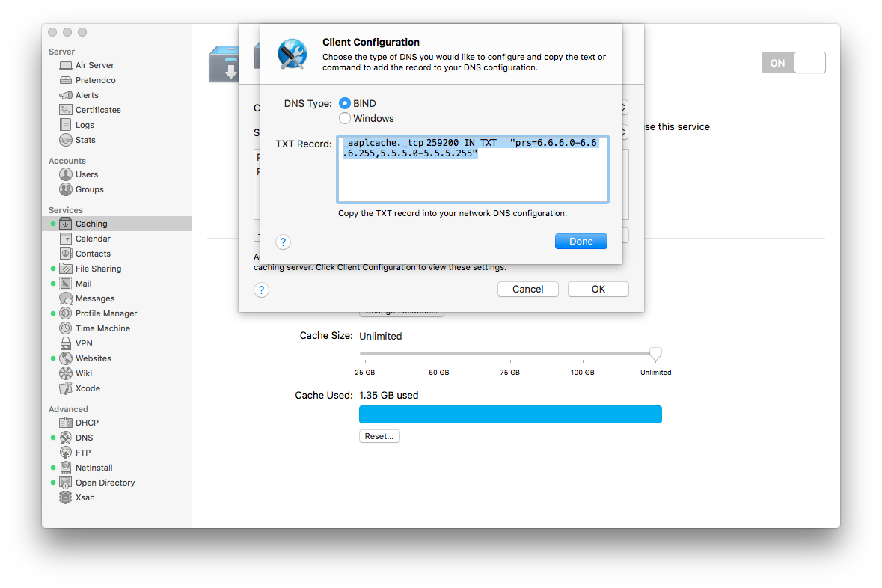882x588 pixels.
Task: Open the FTP service icon
Action: (x=65, y=453)
